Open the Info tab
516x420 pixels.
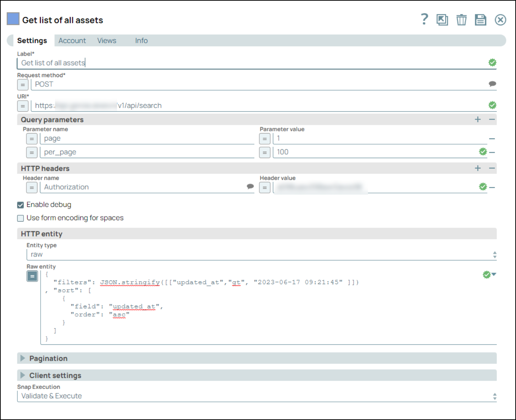[141, 41]
